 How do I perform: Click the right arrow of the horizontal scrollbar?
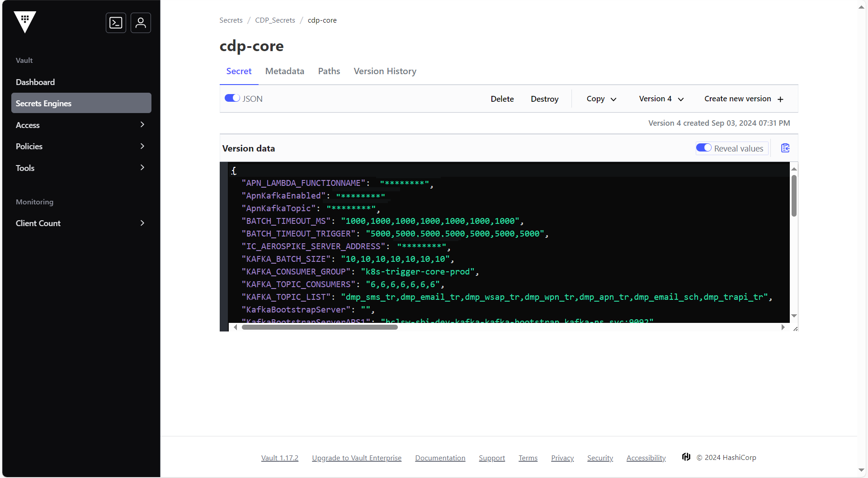coord(783,327)
